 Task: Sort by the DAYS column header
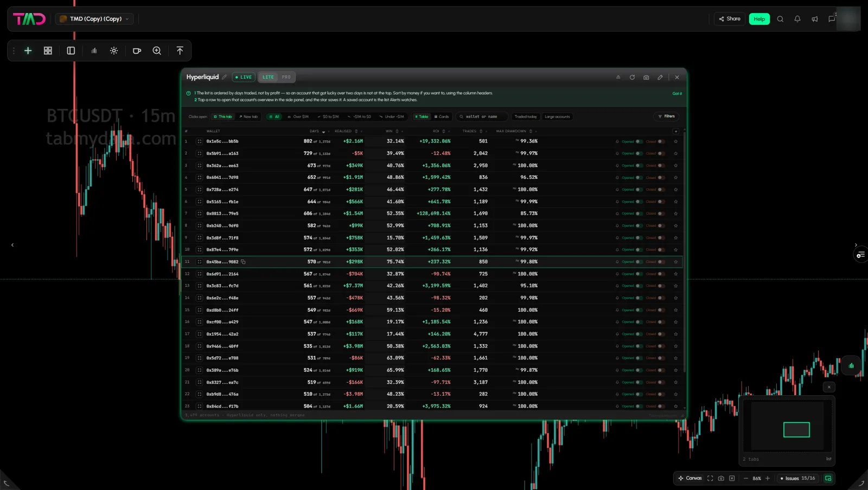[315, 131]
